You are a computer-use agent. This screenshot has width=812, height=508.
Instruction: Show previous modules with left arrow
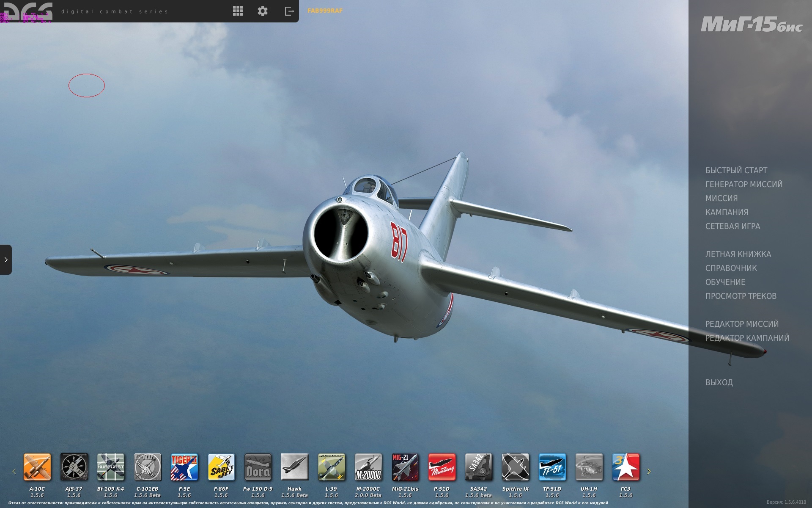[14, 471]
